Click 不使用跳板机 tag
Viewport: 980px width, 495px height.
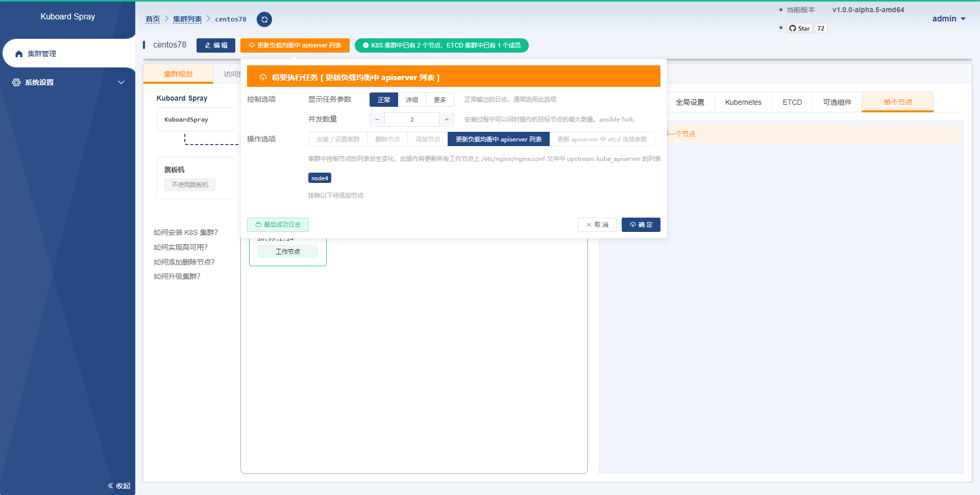click(190, 185)
